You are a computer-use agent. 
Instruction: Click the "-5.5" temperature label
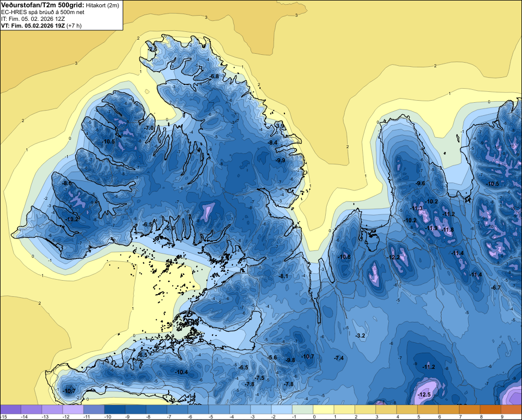(x=170, y=228)
